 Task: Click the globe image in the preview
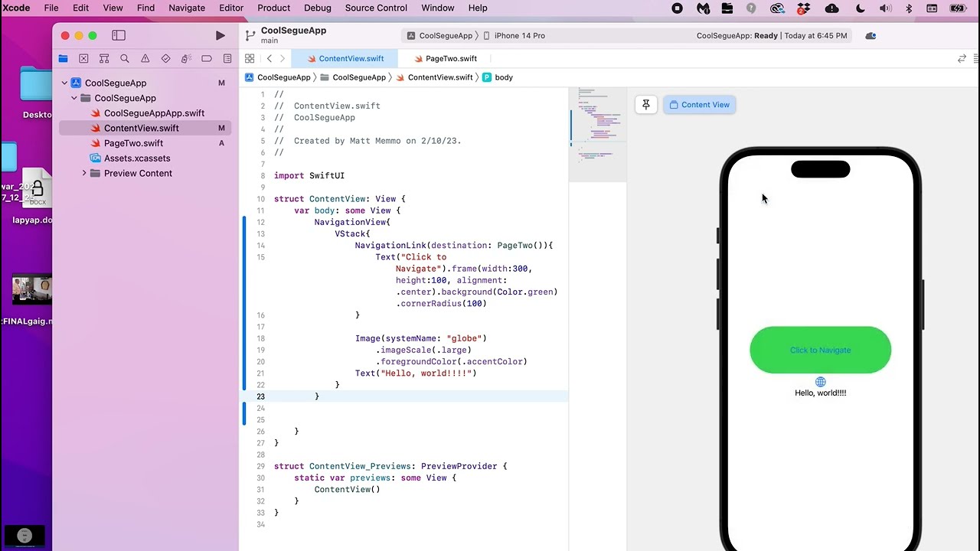point(820,382)
